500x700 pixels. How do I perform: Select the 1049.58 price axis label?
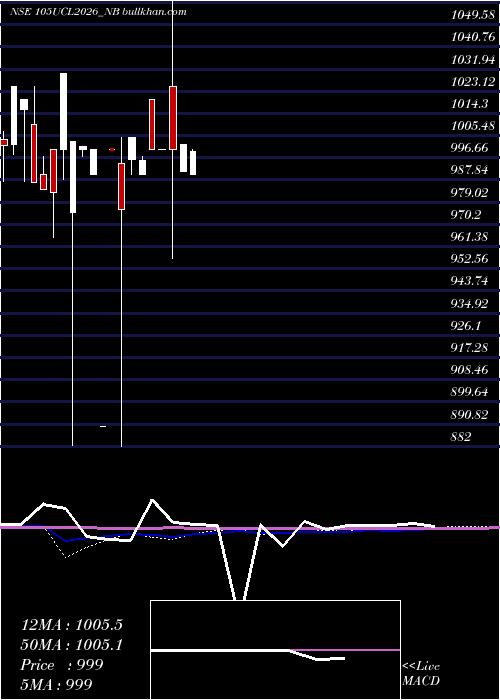(473, 15)
